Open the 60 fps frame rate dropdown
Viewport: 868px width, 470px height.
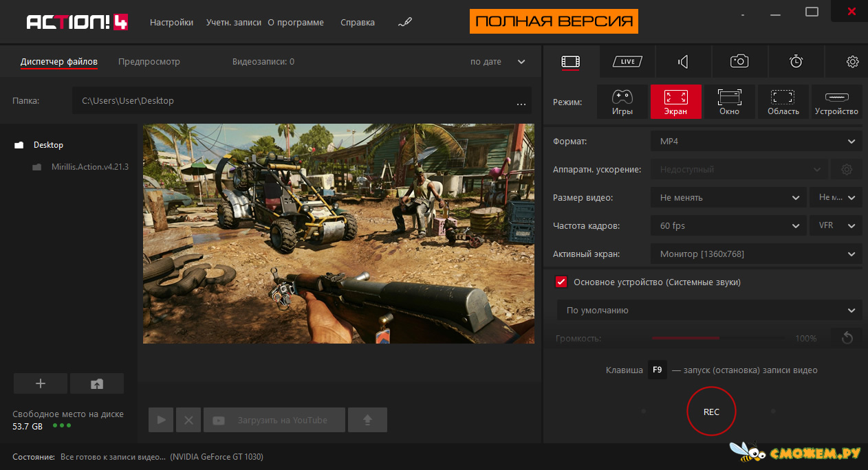[x=728, y=226]
